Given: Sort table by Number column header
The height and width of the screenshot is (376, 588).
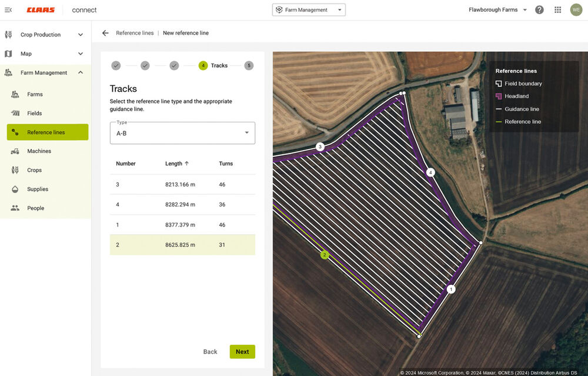Looking at the screenshot, I should point(126,164).
